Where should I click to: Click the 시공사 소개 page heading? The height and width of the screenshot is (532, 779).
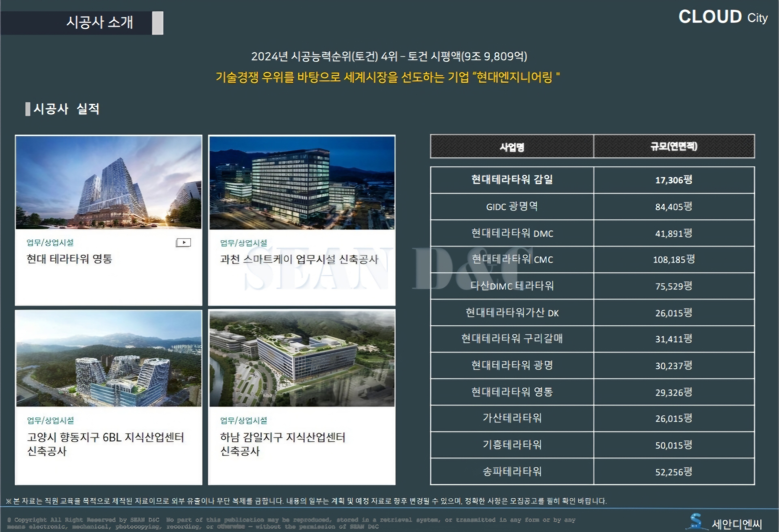pyautogui.click(x=100, y=22)
